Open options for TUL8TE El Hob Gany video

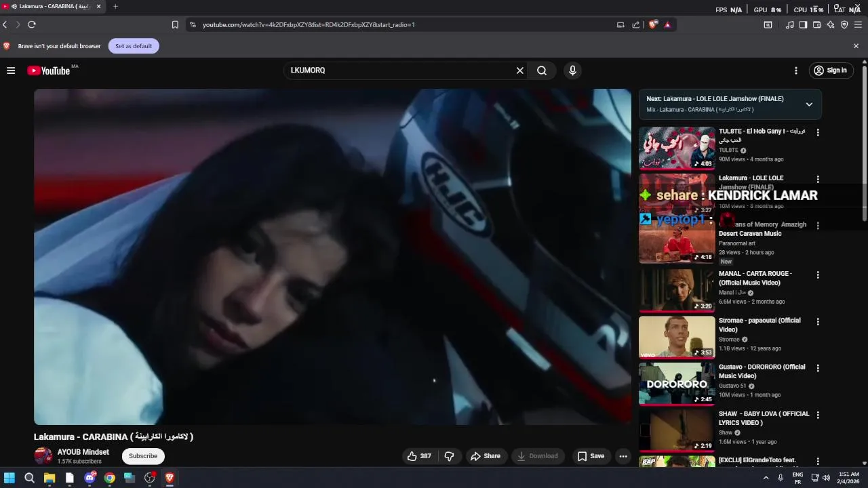coord(818,133)
